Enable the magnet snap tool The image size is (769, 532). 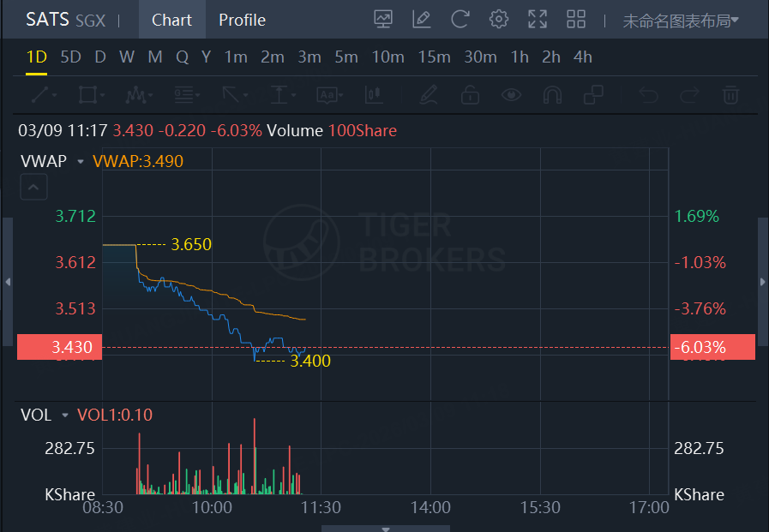pos(553,94)
